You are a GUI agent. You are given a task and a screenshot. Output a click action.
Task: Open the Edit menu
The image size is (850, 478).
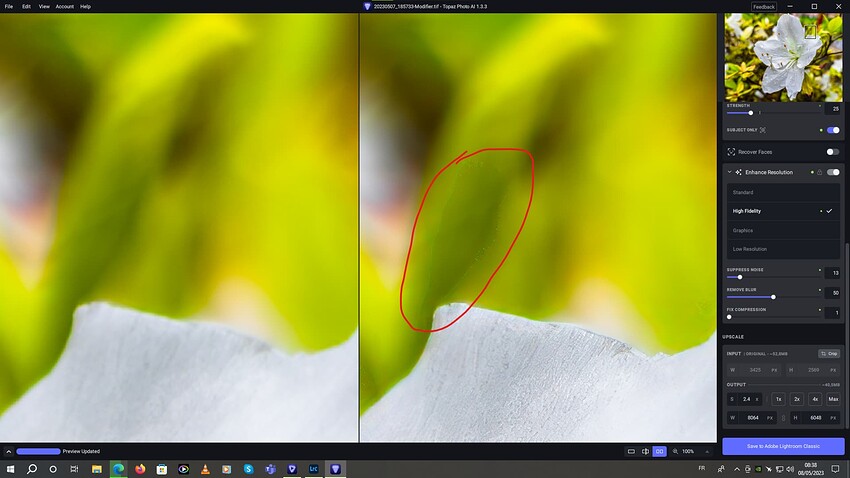click(26, 6)
